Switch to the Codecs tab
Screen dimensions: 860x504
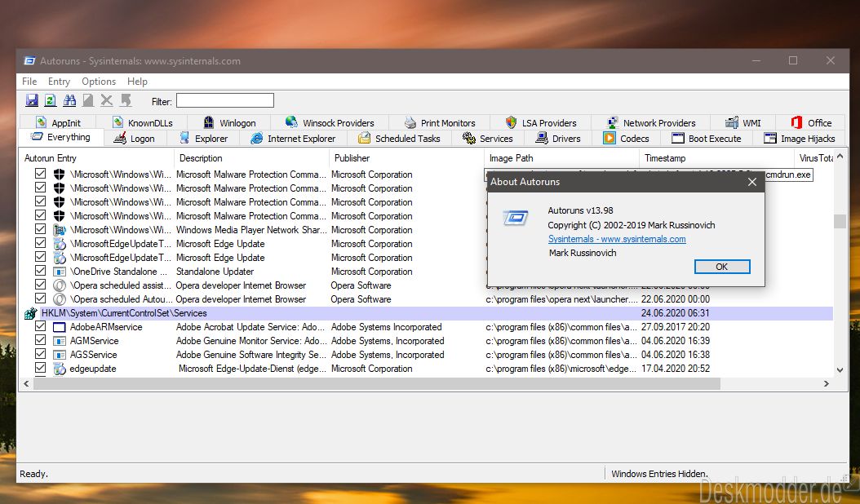pyautogui.click(x=627, y=139)
